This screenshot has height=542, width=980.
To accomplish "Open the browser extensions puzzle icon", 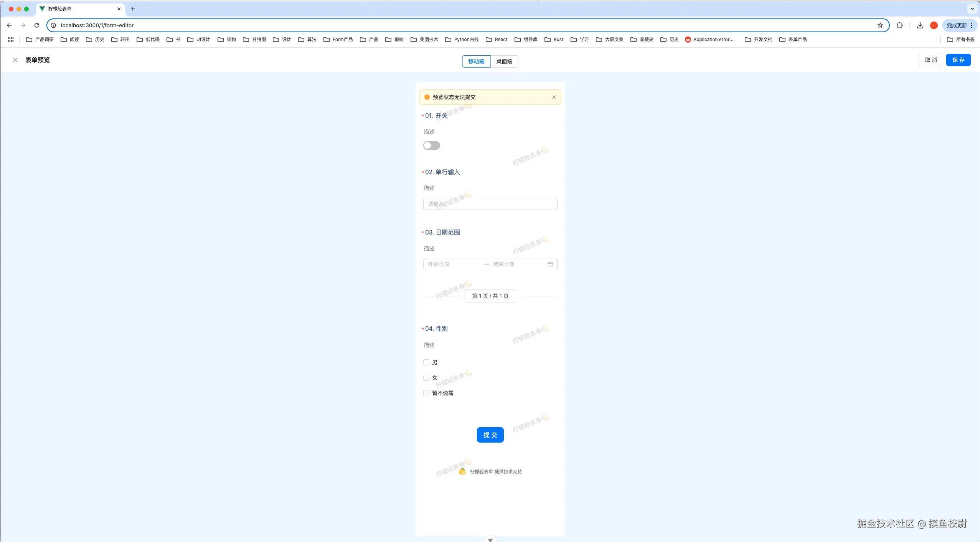I will pyautogui.click(x=899, y=25).
